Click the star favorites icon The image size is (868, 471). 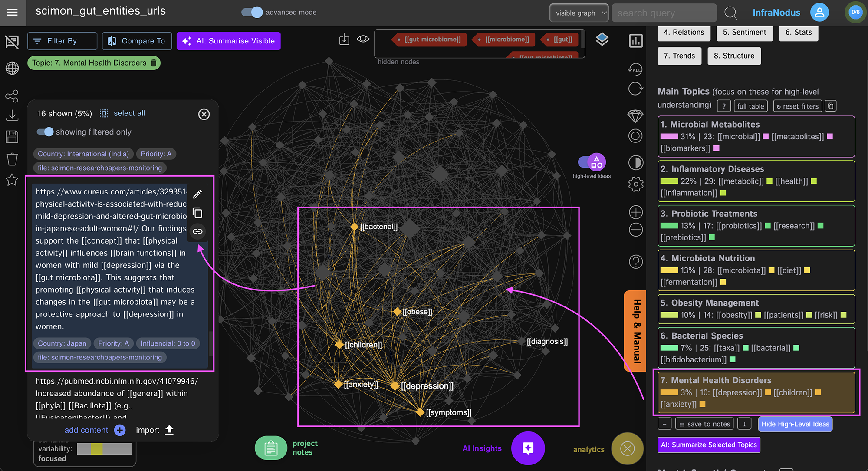[x=12, y=180]
